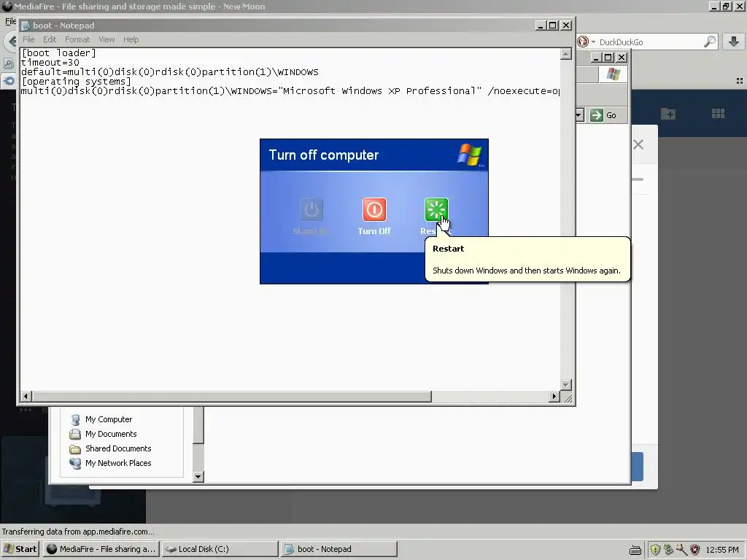The width and height of the screenshot is (747, 560).
Task: Open Notepad Help menu
Action: (131, 39)
